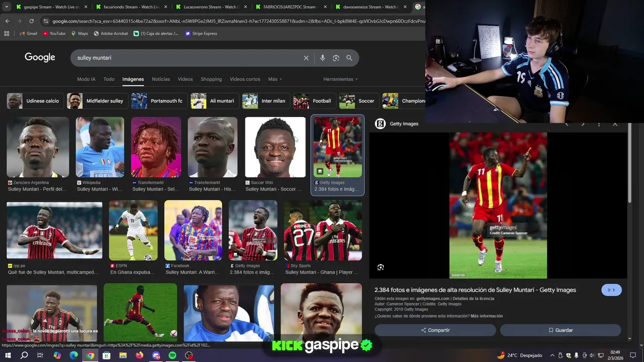Open File Explorer from the taskbar
This screenshot has height=362, width=644.
[x=123, y=355]
